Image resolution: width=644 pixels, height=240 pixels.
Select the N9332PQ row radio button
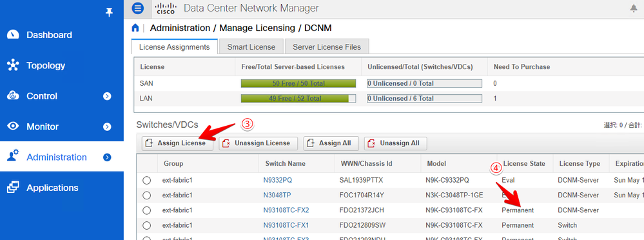[146, 180]
